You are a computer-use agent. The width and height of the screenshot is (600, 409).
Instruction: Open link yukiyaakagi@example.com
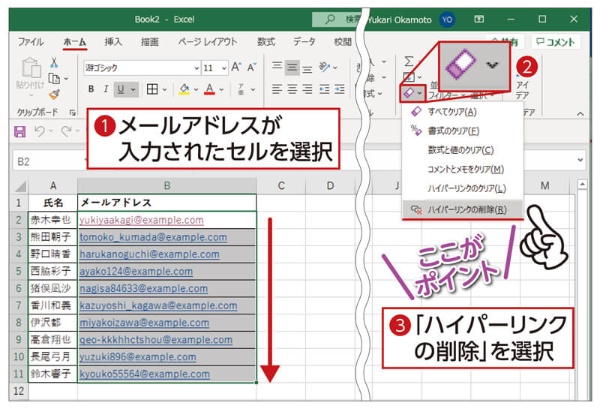click(x=142, y=220)
